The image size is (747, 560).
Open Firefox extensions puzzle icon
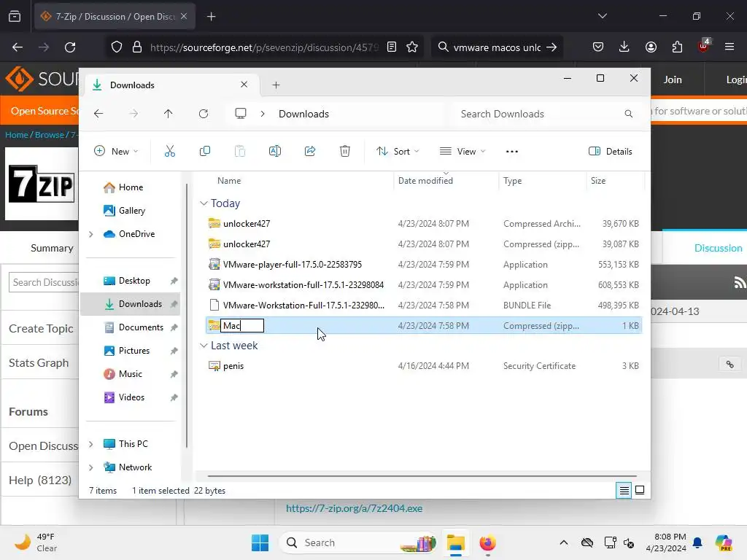[x=677, y=47]
